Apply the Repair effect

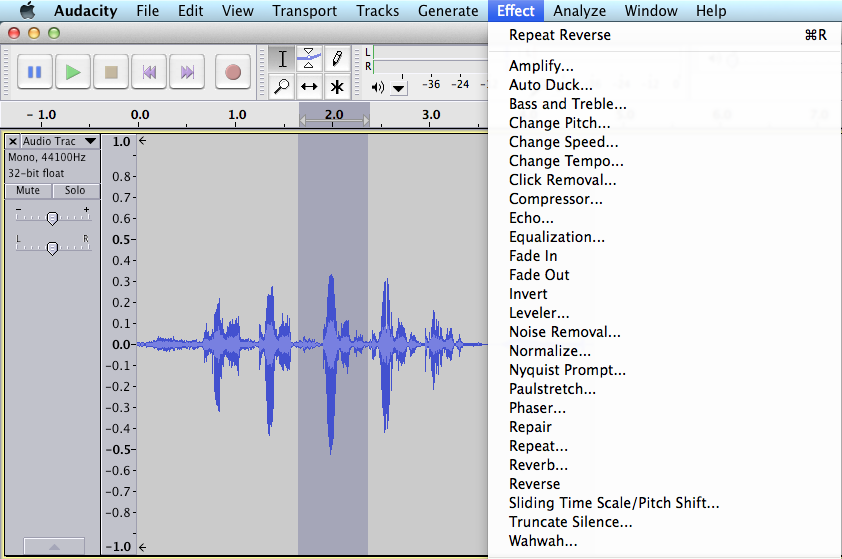(x=665, y=427)
